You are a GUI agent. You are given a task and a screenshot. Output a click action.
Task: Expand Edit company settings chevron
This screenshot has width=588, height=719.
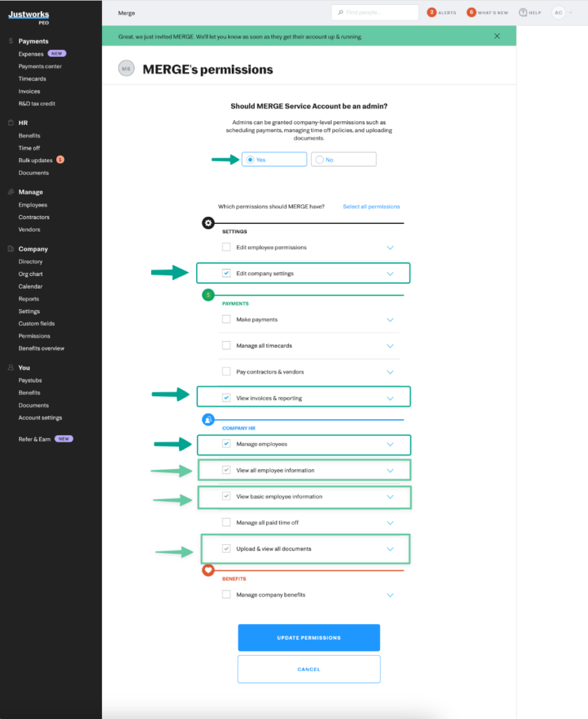point(390,274)
